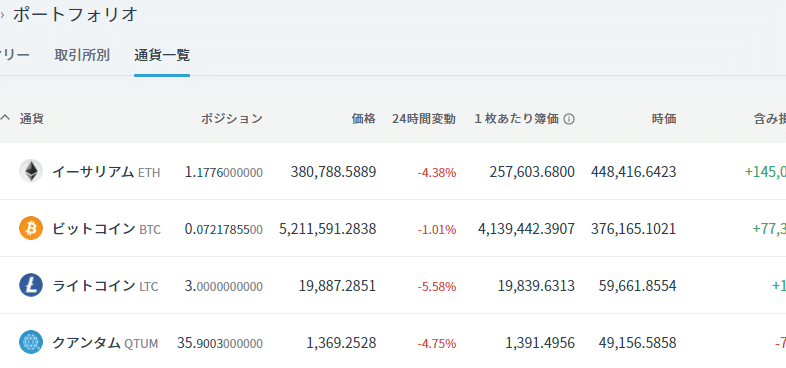Select the 通貨一覧 tab

coord(162,55)
